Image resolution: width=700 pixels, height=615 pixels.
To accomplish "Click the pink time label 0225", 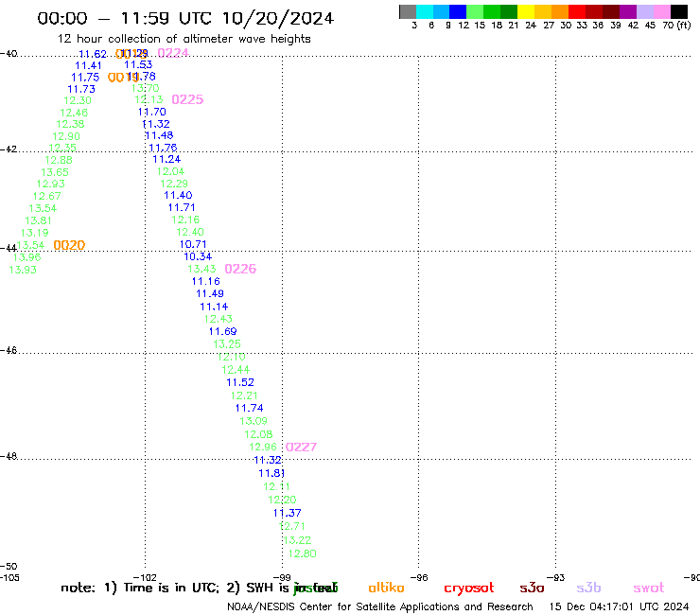I will click(x=187, y=99).
